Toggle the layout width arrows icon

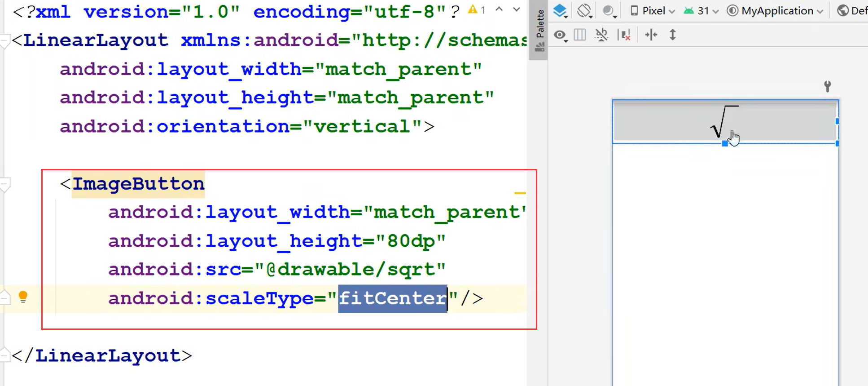pos(651,35)
